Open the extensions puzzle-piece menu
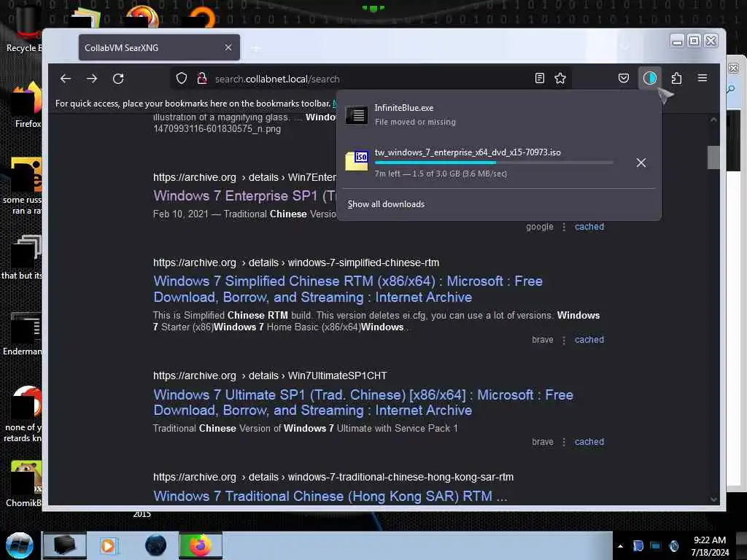The width and height of the screenshot is (747, 560). coord(676,78)
